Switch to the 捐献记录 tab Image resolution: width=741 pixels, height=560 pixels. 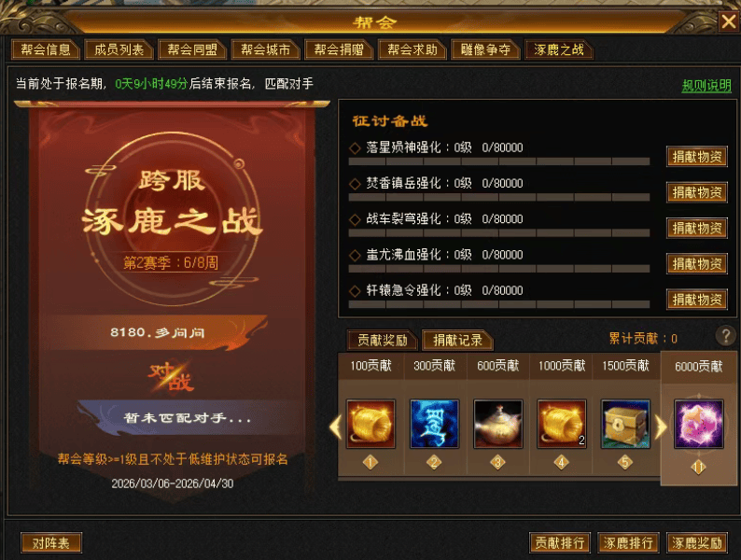pos(457,340)
